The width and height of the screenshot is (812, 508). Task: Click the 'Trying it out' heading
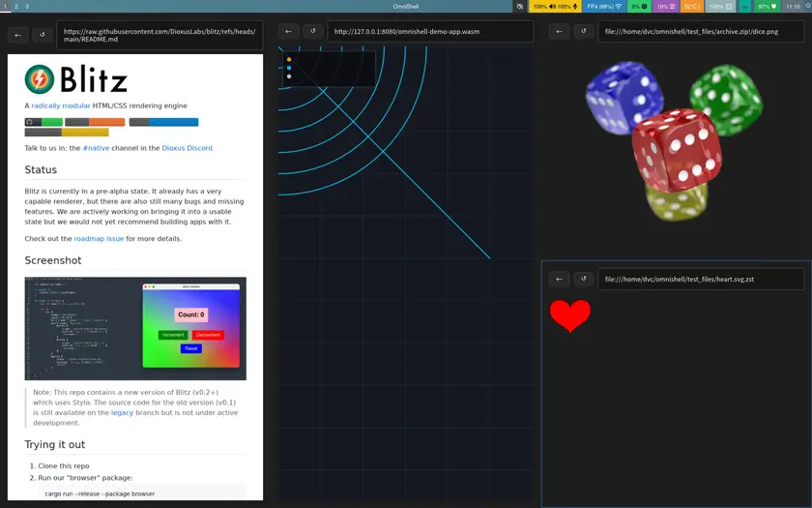point(55,445)
